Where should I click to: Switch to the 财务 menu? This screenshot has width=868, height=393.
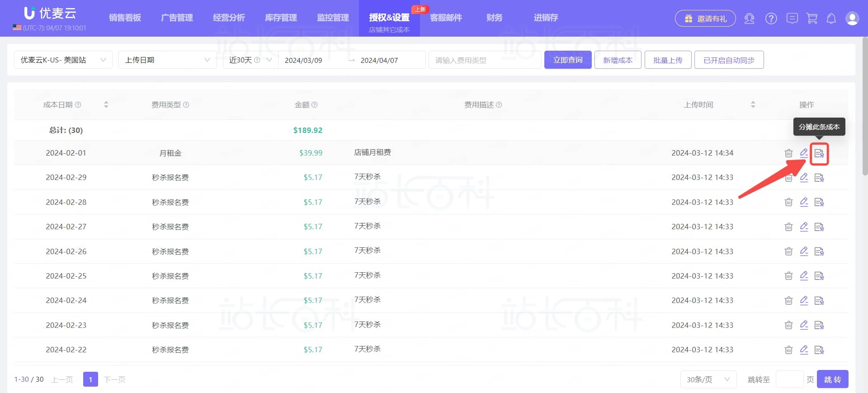494,18
